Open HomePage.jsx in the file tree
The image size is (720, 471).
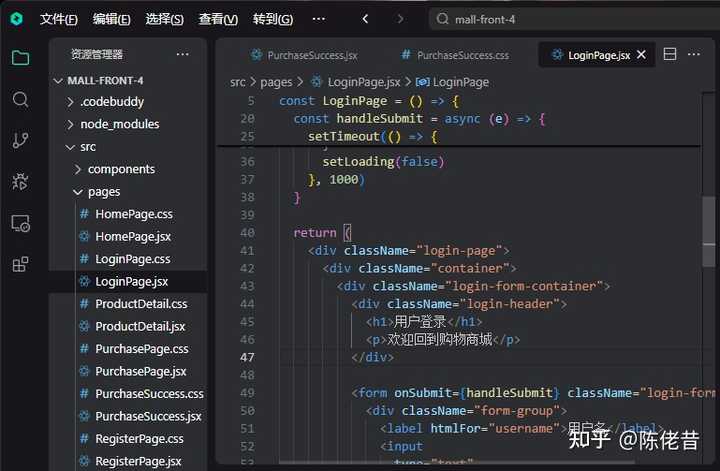click(x=133, y=237)
